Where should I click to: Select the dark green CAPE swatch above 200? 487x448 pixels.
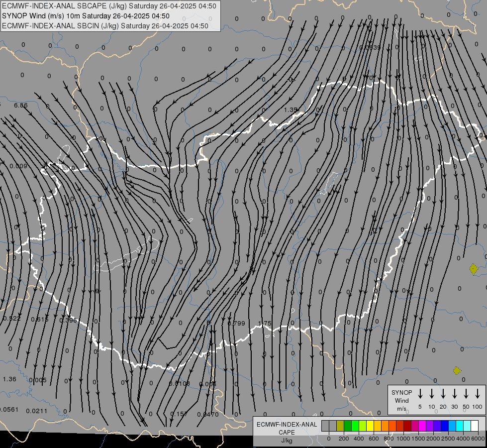pos(348,426)
